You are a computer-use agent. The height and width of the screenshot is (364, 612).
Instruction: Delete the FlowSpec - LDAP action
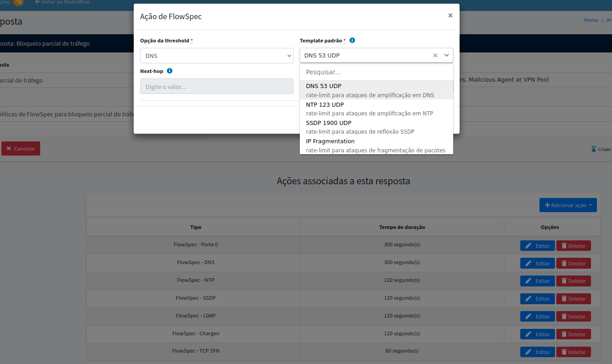[x=574, y=317]
